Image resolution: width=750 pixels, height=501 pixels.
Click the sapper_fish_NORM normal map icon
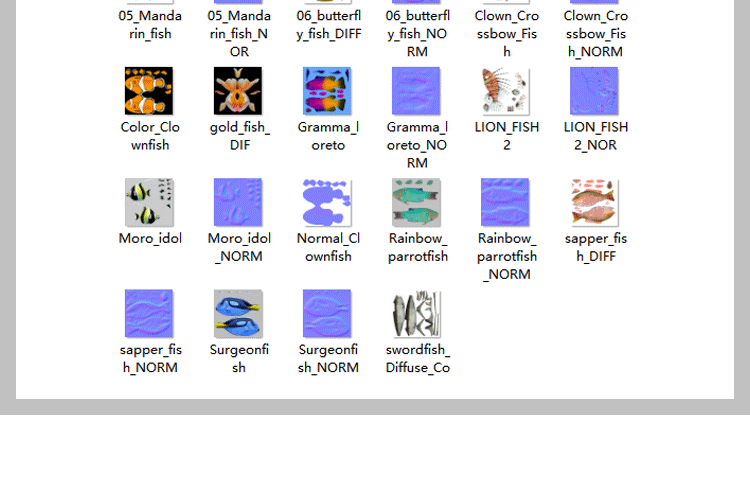149,313
